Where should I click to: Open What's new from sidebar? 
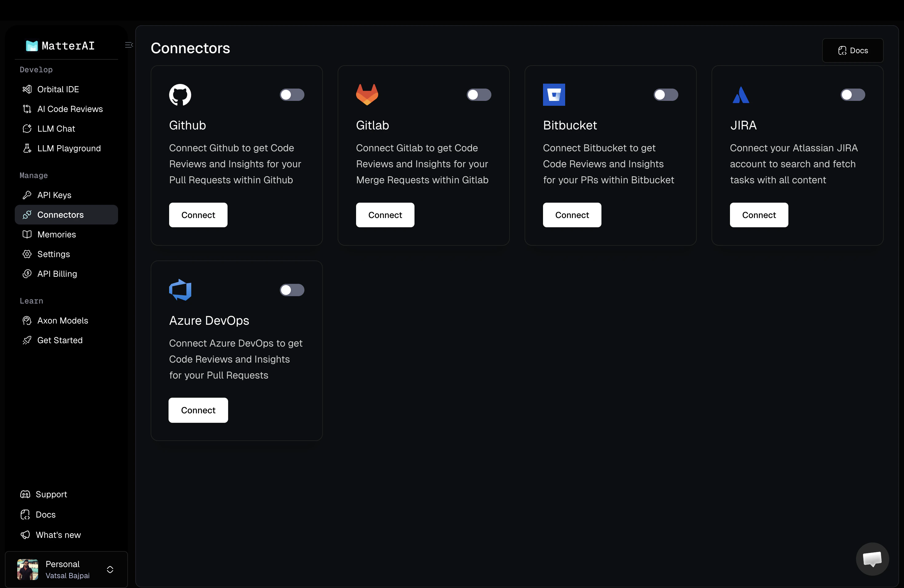click(x=58, y=535)
